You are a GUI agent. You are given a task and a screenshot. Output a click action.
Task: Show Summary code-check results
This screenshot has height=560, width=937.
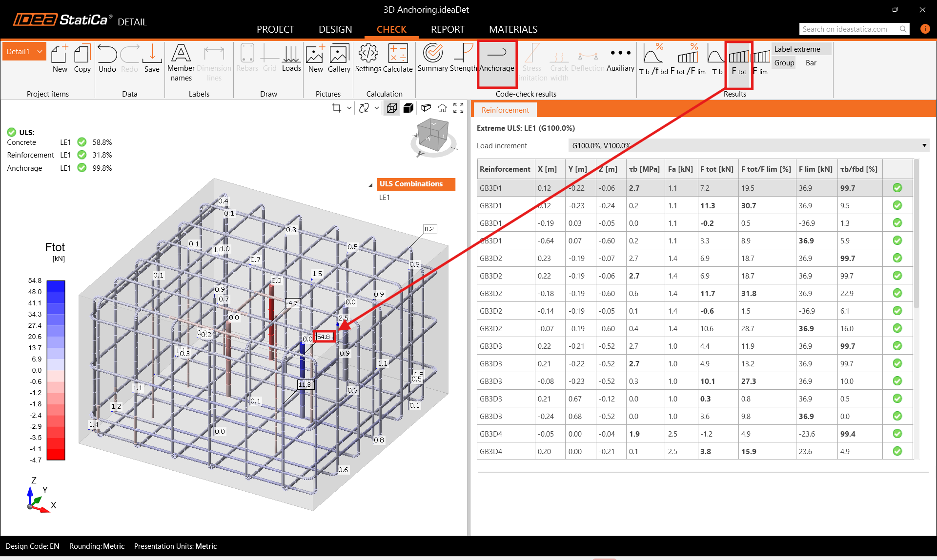click(433, 58)
